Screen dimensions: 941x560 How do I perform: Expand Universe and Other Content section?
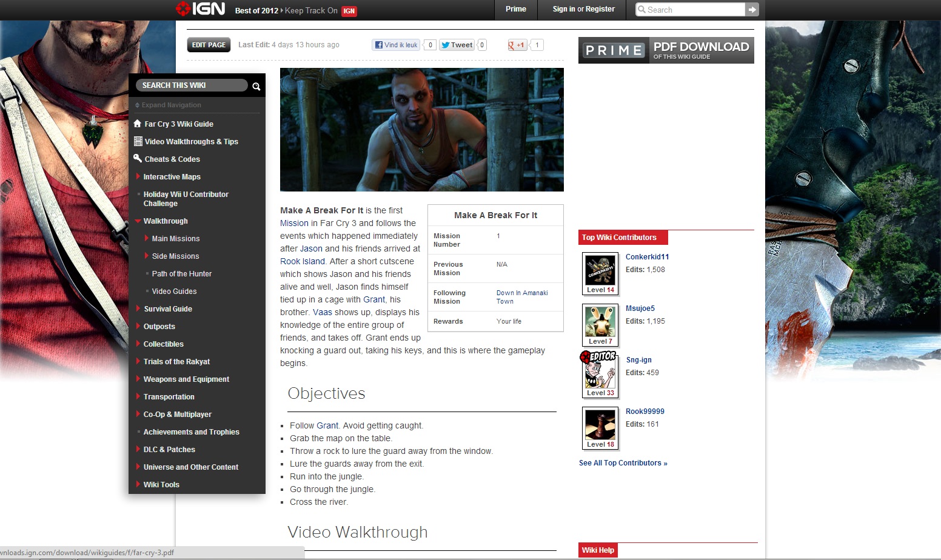[x=138, y=467]
